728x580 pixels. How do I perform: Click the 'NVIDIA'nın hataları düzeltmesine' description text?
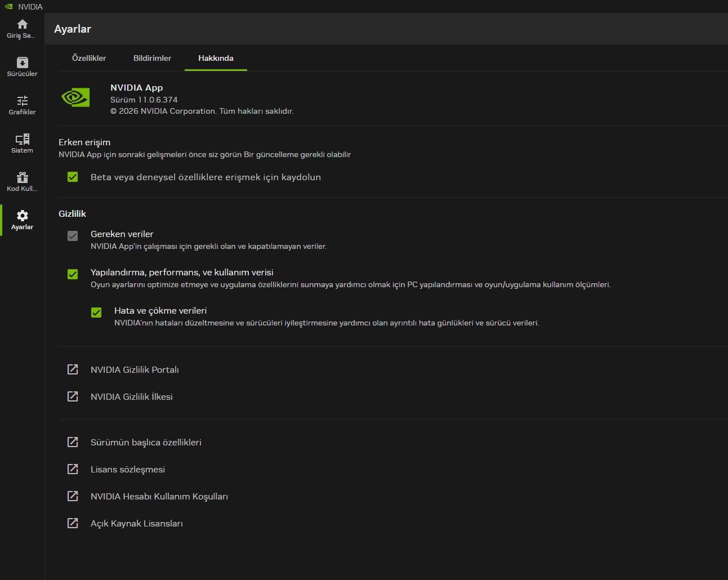(x=327, y=323)
